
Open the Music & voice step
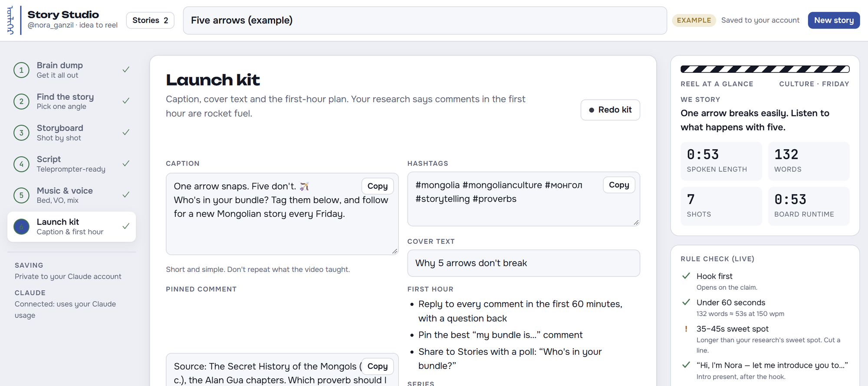point(72,195)
